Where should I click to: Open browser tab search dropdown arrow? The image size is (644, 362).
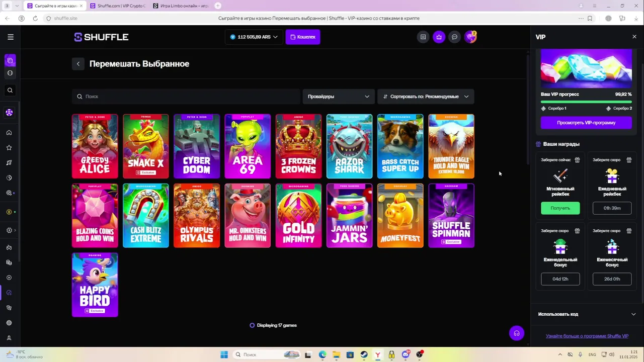(x=18, y=6)
